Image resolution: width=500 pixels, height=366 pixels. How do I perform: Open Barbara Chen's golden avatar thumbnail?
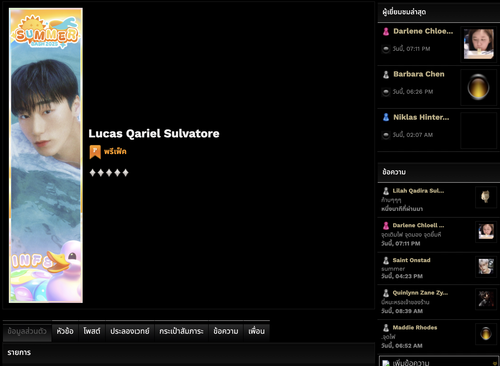479,87
